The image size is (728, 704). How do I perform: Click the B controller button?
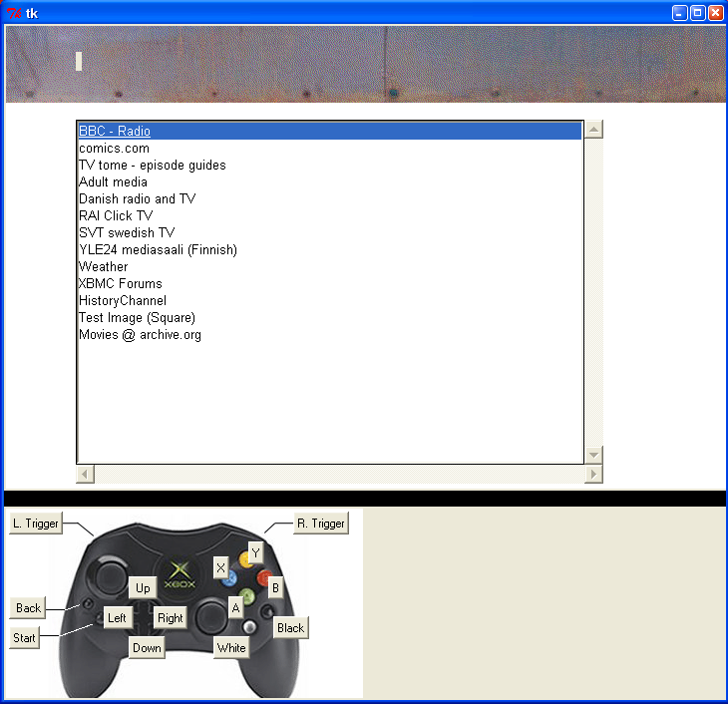(x=276, y=588)
